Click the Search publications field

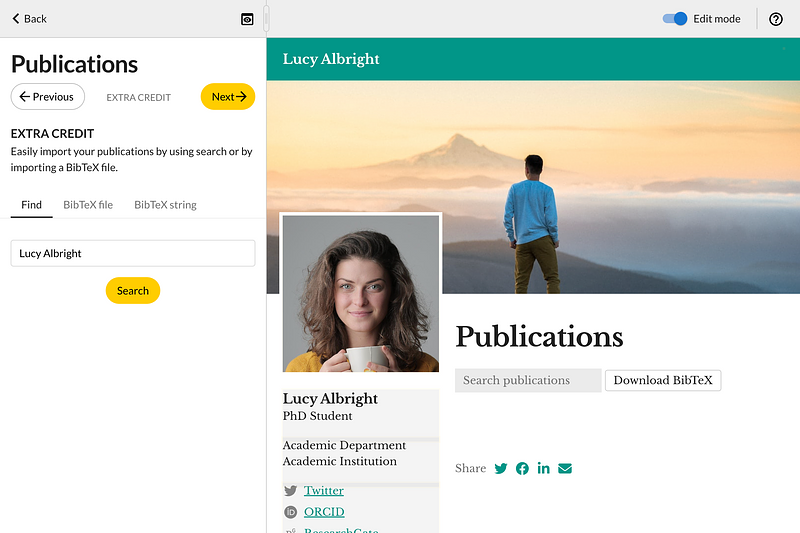[528, 380]
